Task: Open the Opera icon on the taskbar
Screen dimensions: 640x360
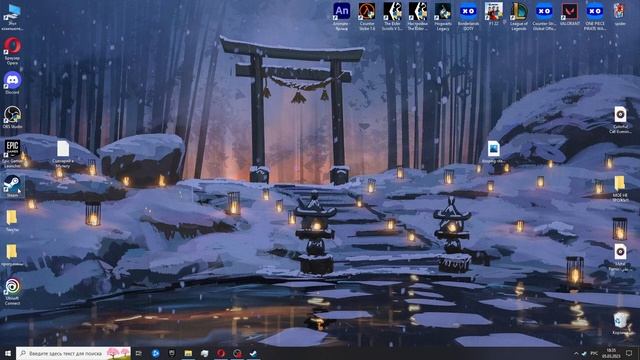Action: 221,353
